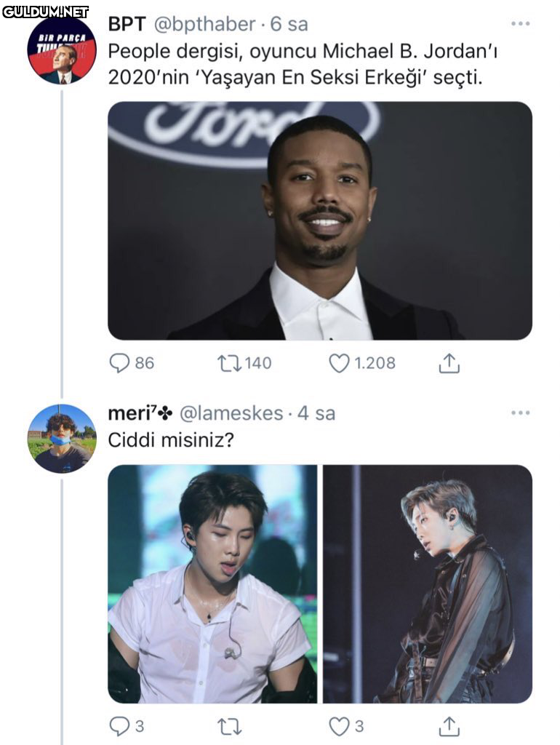Open more options on meri's tweet
The image size is (560, 745).
coord(520,413)
